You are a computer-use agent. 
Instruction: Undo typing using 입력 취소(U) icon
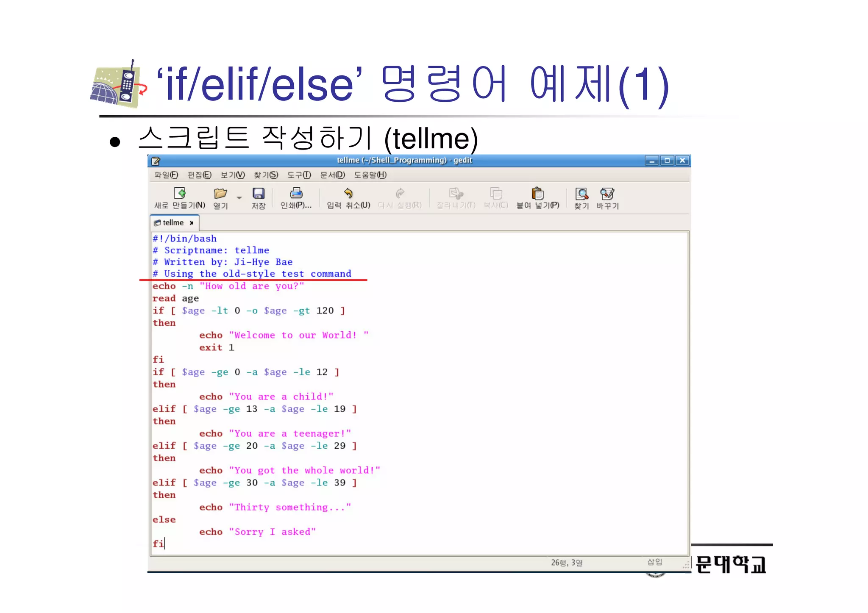click(x=348, y=194)
